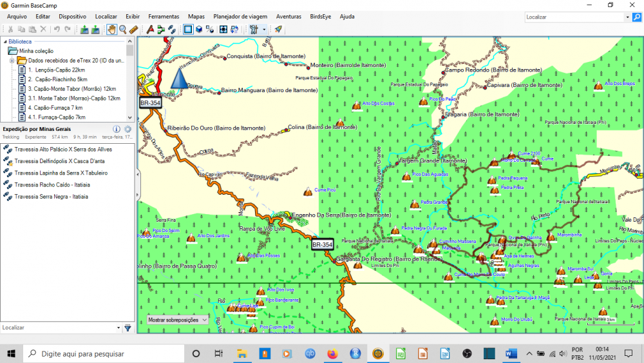Click the filter funnel icon
This screenshot has width=644, height=363.
[x=128, y=328]
